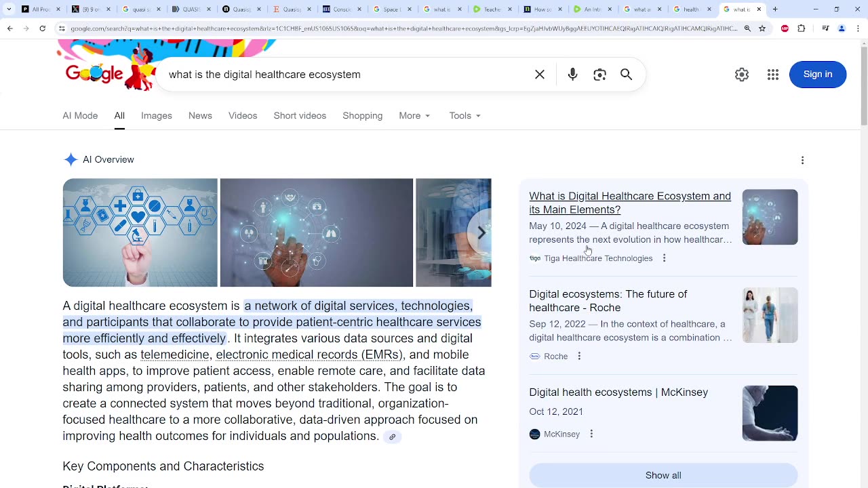Follow the telemedicine link

175,354
